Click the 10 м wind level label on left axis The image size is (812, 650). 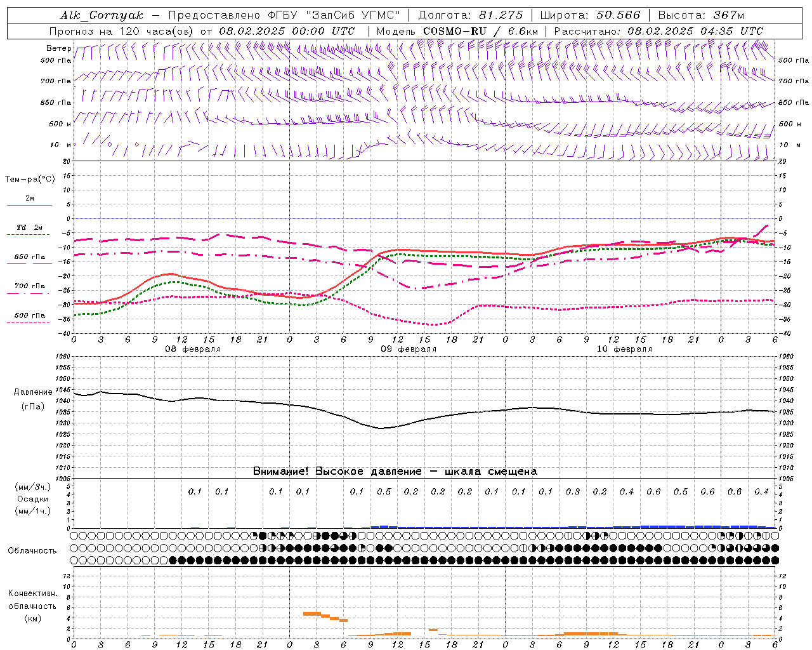click(x=61, y=145)
